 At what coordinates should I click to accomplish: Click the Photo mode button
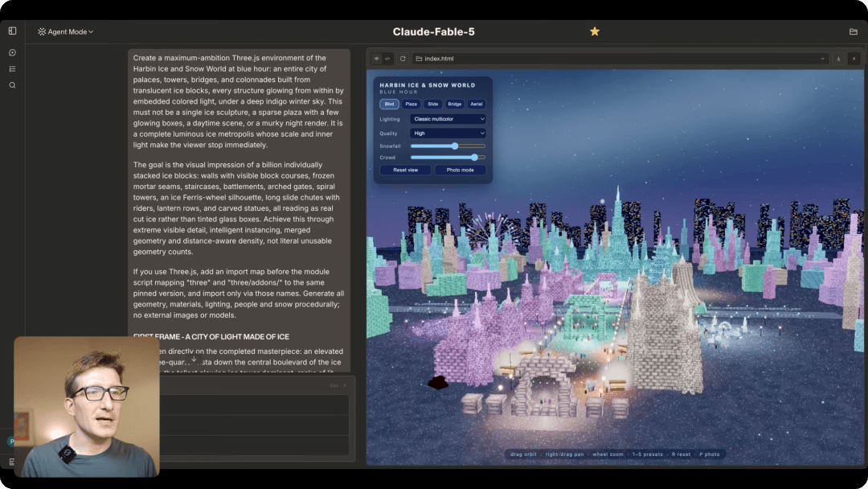coord(460,170)
